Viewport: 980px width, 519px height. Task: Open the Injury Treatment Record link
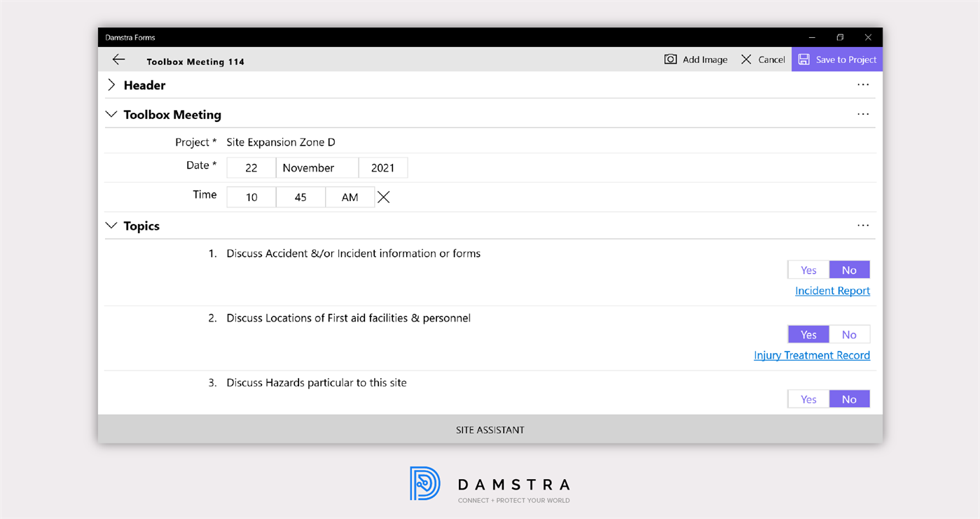click(812, 355)
